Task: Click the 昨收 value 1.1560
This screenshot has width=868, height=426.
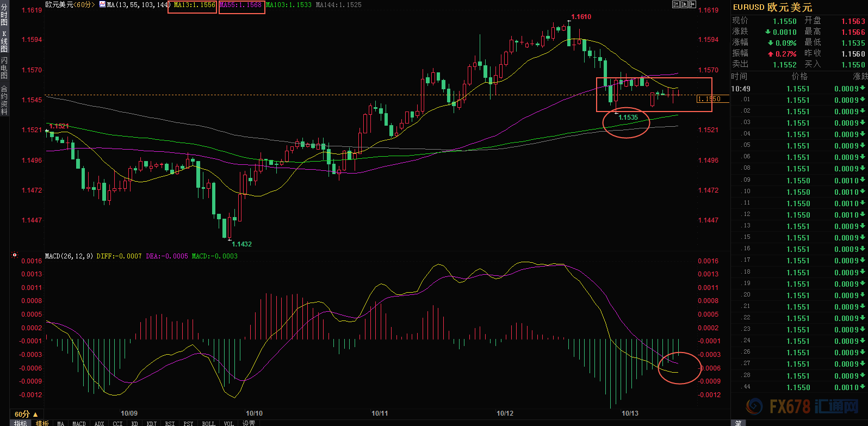Action: tap(853, 54)
